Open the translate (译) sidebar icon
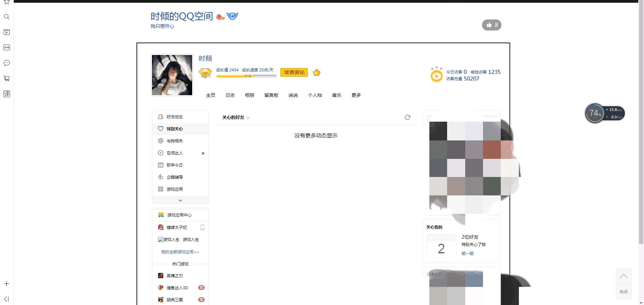Image resolution: width=644 pixels, height=305 pixels. 6,94
